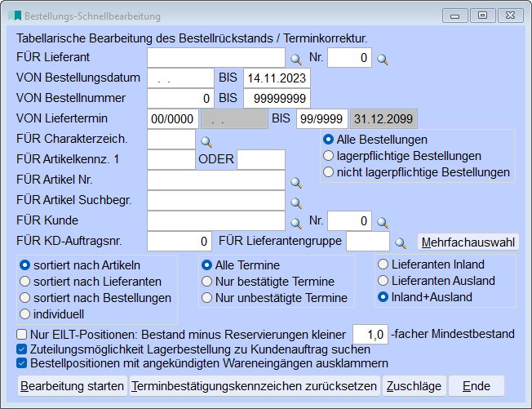The width and height of the screenshot is (532, 409).
Task: Open customer search beside FÜR Kunde field
Action: [x=296, y=223]
